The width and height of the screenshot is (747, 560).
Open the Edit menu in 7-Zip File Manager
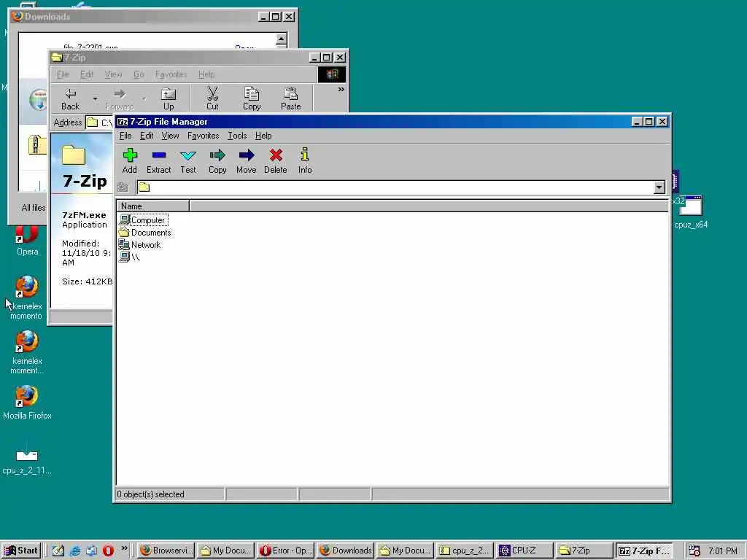(146, 136)
